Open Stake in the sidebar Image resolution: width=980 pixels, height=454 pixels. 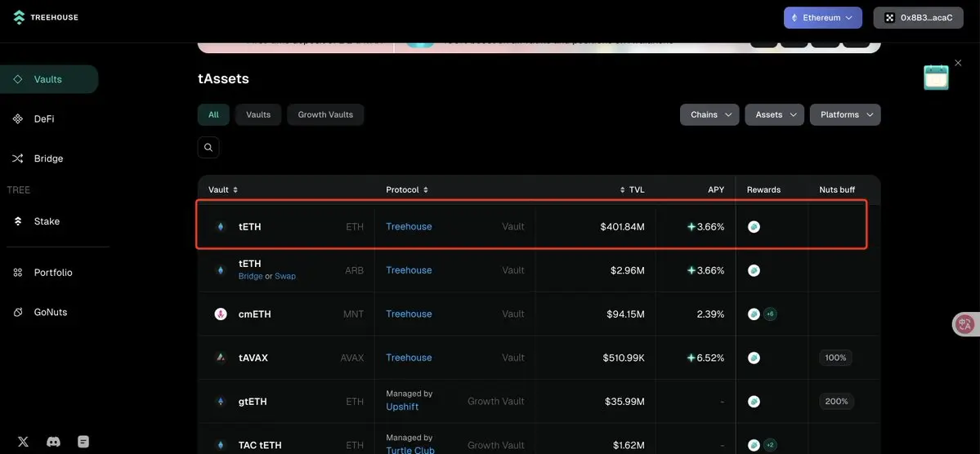tap(47, 221)
